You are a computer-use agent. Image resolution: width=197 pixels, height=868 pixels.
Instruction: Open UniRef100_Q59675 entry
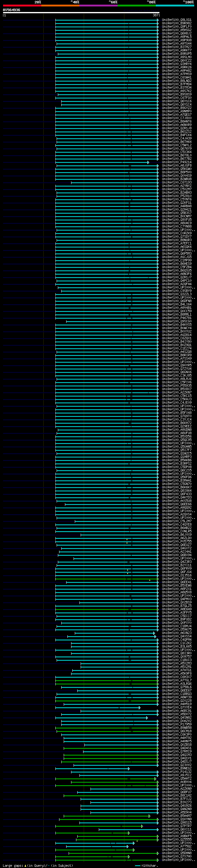click(177, 629)
